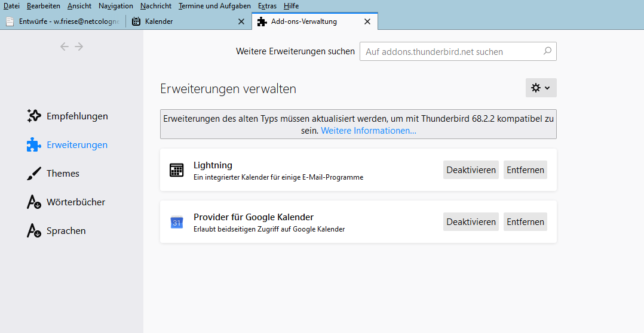Viewport: 644px width, 333px height.
Task: Click the Lightning description text
Action: (278, 177)
